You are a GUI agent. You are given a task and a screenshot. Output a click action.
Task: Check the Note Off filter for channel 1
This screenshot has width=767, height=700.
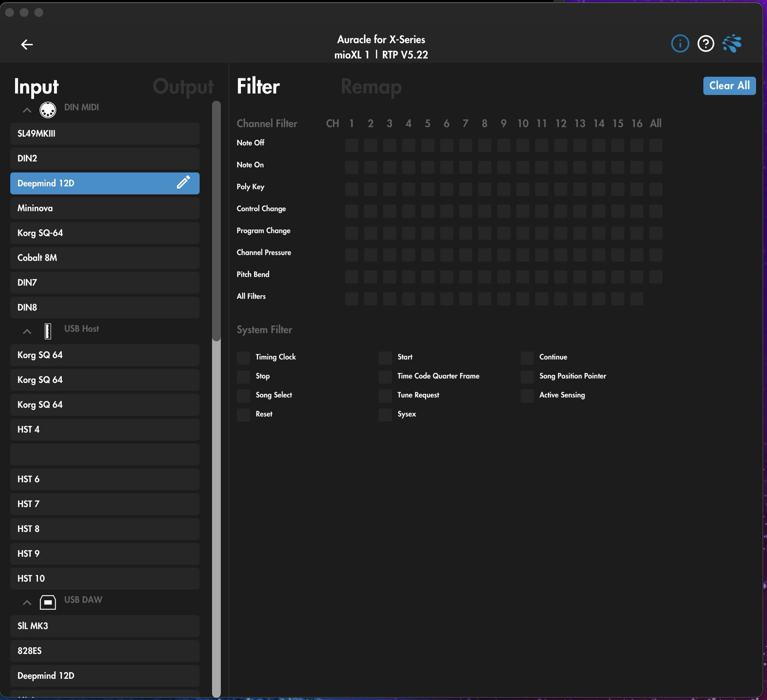click(x=352, y=145)
